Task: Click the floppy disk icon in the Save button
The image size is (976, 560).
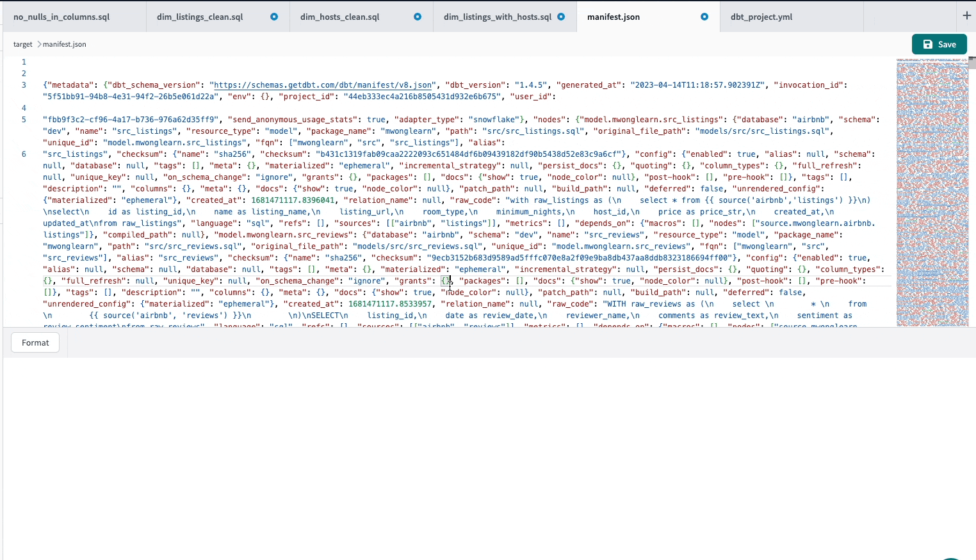Action: click(928, 44)
